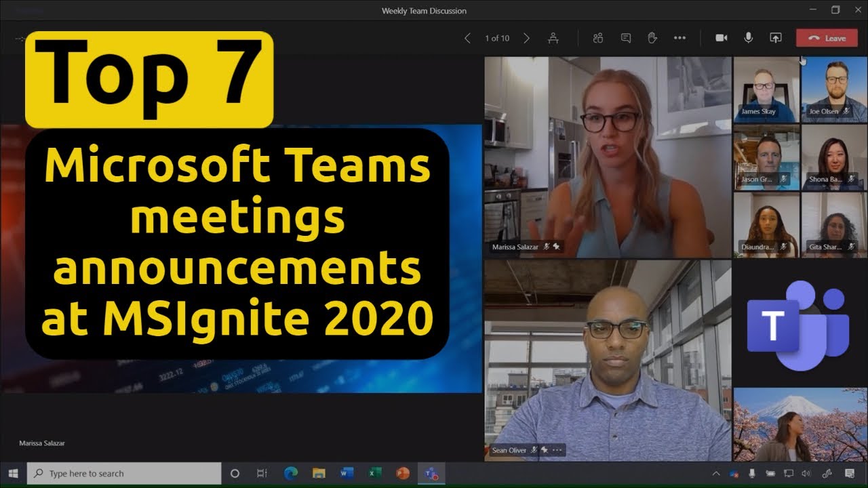Open the meeting chat

pyautogui.click(x=625, y=39)
